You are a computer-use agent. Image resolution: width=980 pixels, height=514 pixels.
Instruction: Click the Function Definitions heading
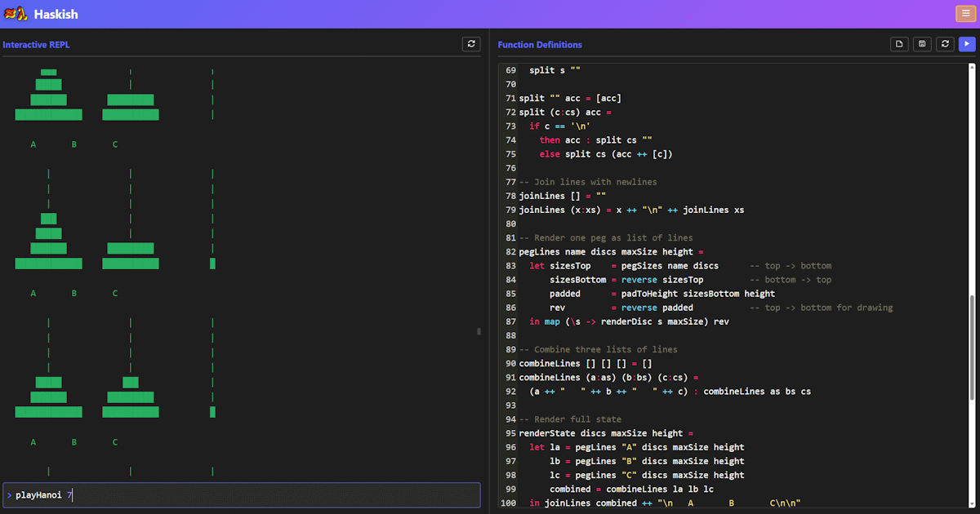tap(540, 45)
